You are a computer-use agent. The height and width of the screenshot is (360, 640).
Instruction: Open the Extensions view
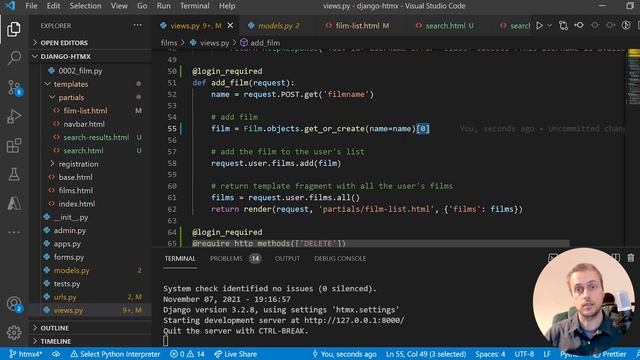(x=14, y=145)
